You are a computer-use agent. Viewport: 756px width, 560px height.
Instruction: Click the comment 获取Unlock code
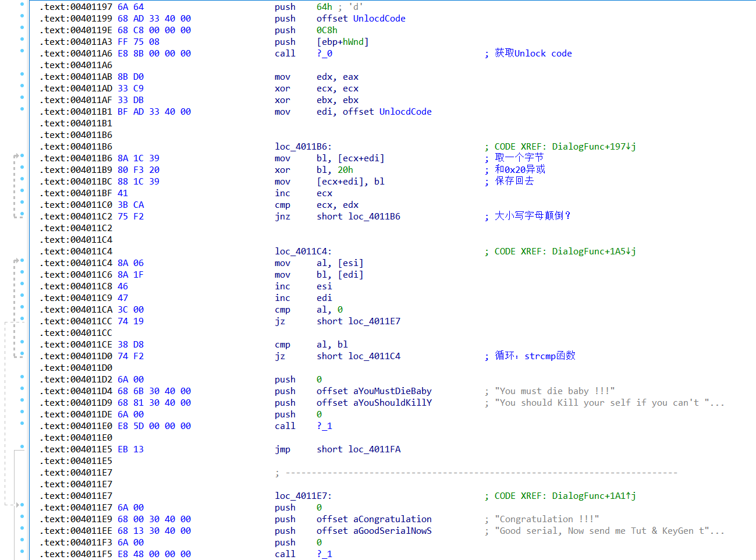(x=534, y=54)
